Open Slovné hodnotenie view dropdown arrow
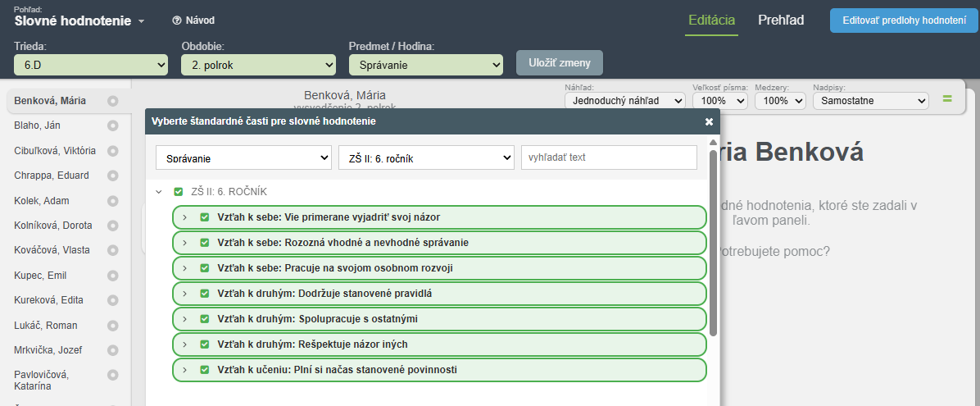This screenshot has height=406, width=980. pos(141,21)
